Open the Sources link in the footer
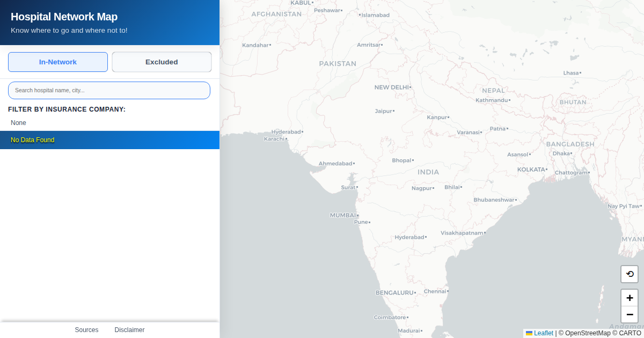 click(86, 330)
